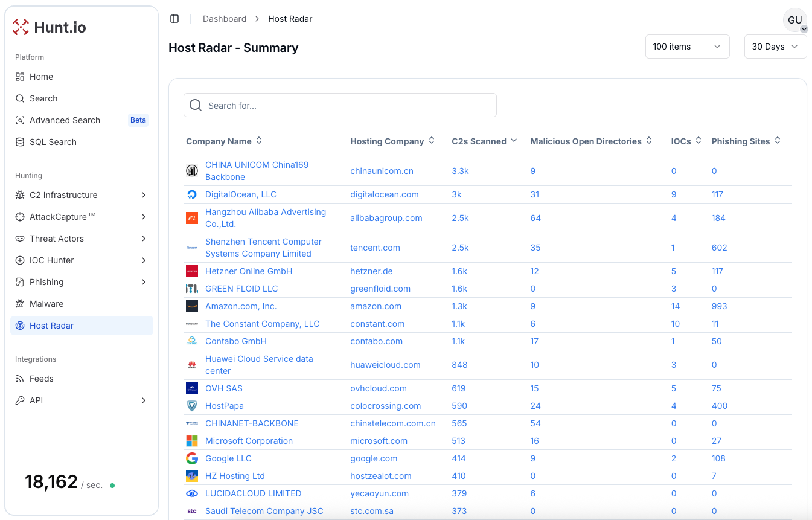Click the Host Radar sidebar icon
Image resolution: width=812 pixels, height=520 pixels.
click(x=20, y=326)
